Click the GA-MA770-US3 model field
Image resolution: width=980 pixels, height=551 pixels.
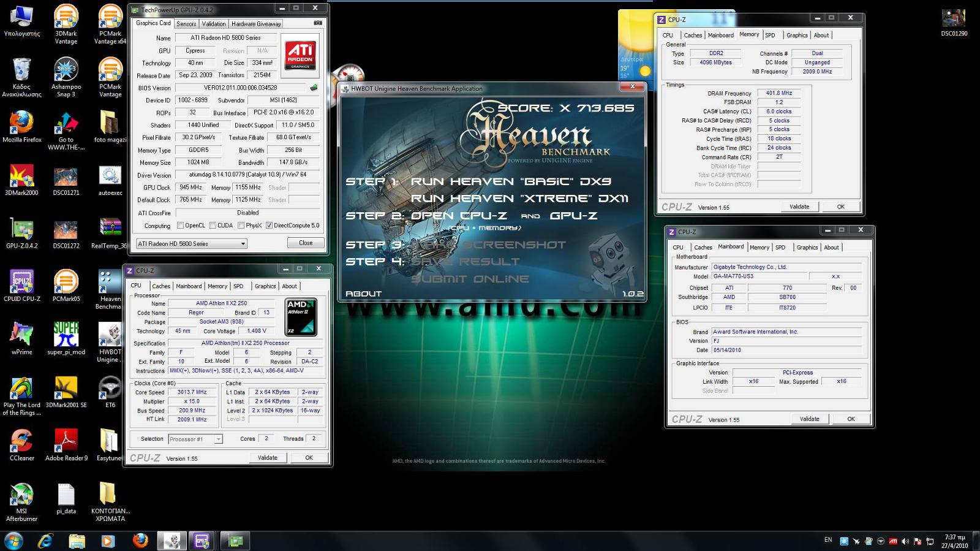tap(758, 276)
